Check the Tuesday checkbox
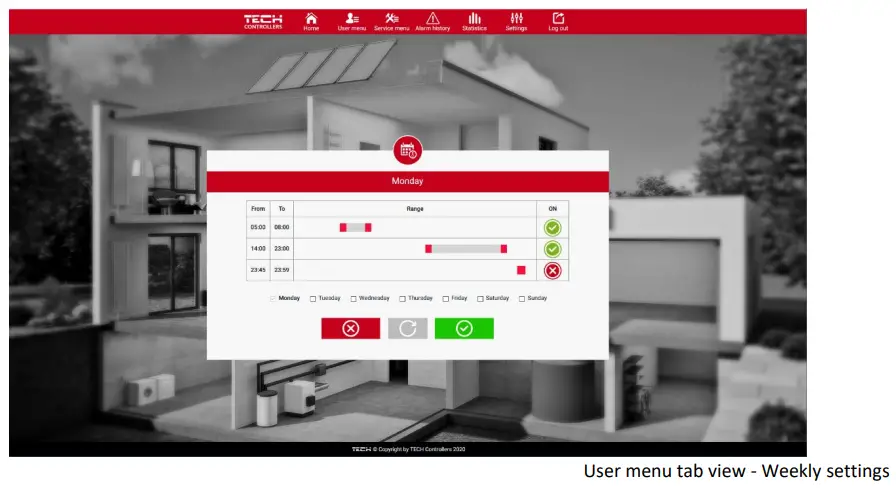The width and height of the screenshot is (896, 489). point(313,299)
